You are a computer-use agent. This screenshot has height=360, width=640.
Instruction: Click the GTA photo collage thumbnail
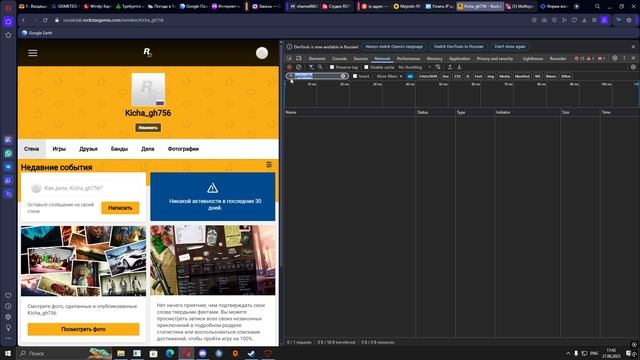tap(83, 260)
